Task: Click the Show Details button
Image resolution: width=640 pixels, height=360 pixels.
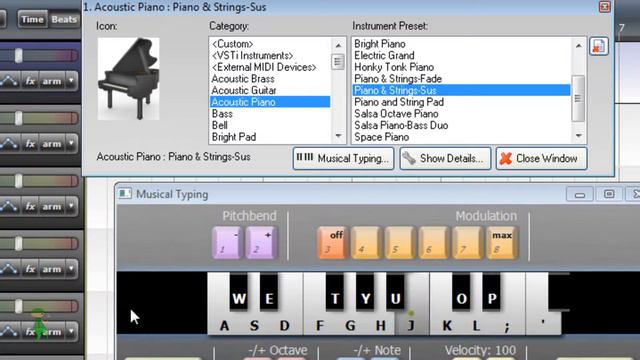Action: click(445, 158)
